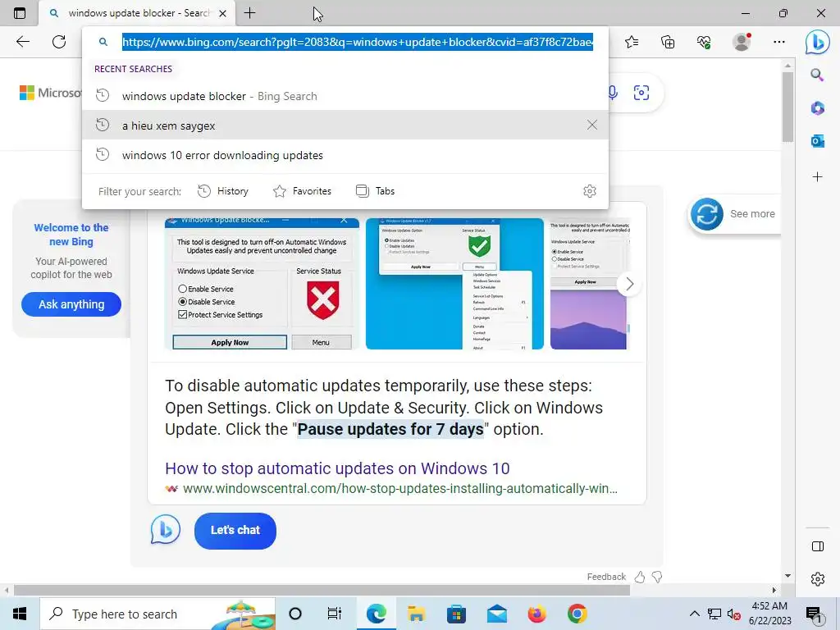Click the scroll down arrow
Image resolution: width=840 pixels, height=630 pixels.
point(787,577)
